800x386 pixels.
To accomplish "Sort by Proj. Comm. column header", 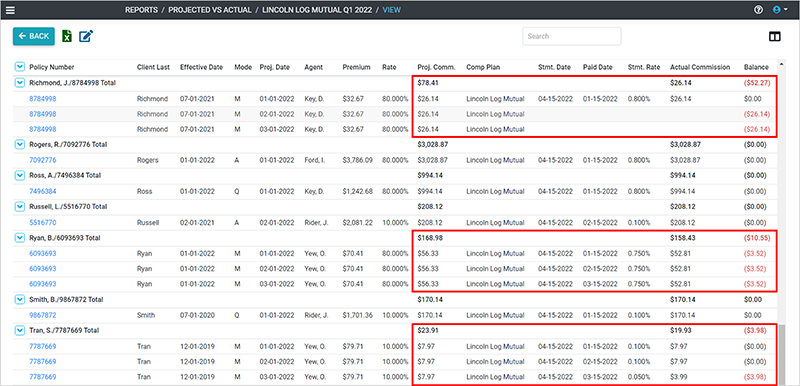I will (435, 67).
